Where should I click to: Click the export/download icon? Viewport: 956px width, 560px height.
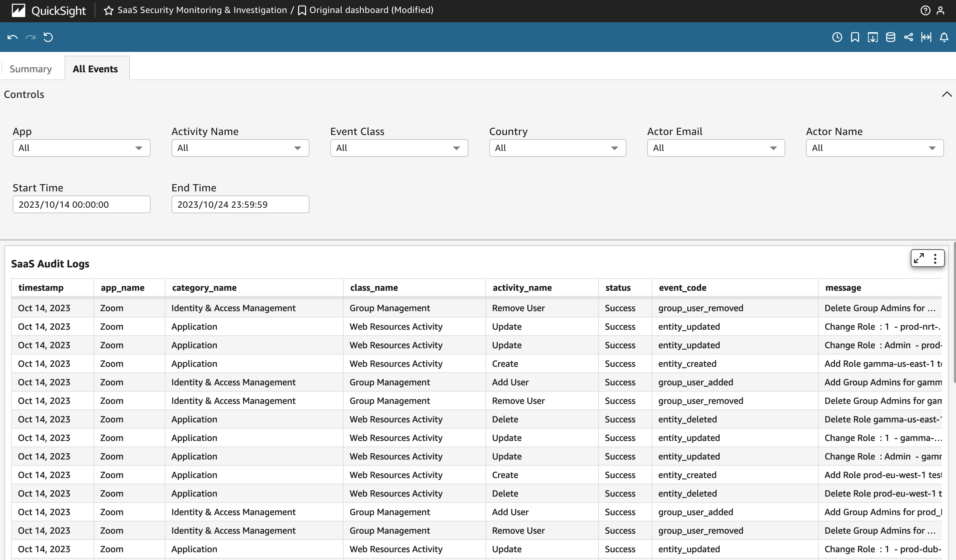pos(872,37)
